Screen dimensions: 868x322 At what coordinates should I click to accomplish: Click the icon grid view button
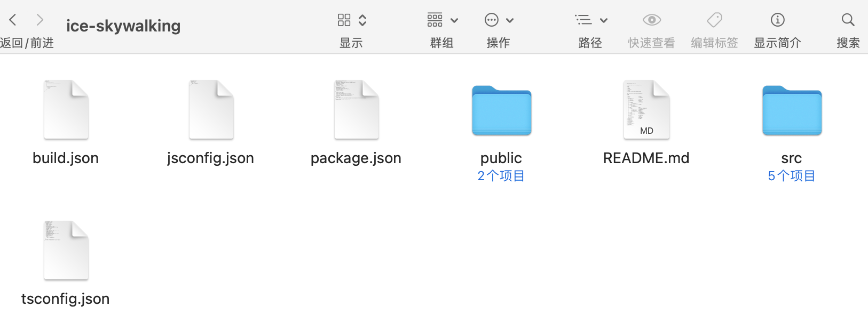344,20
